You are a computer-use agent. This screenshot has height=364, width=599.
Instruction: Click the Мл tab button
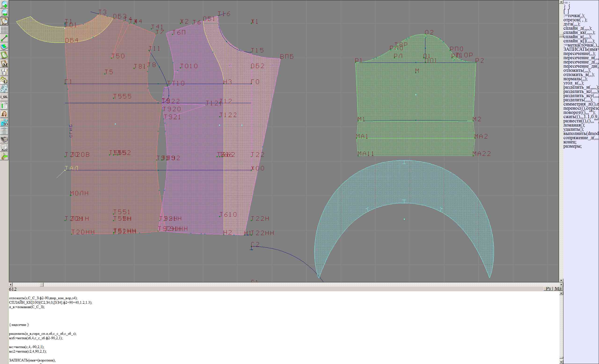558,288
